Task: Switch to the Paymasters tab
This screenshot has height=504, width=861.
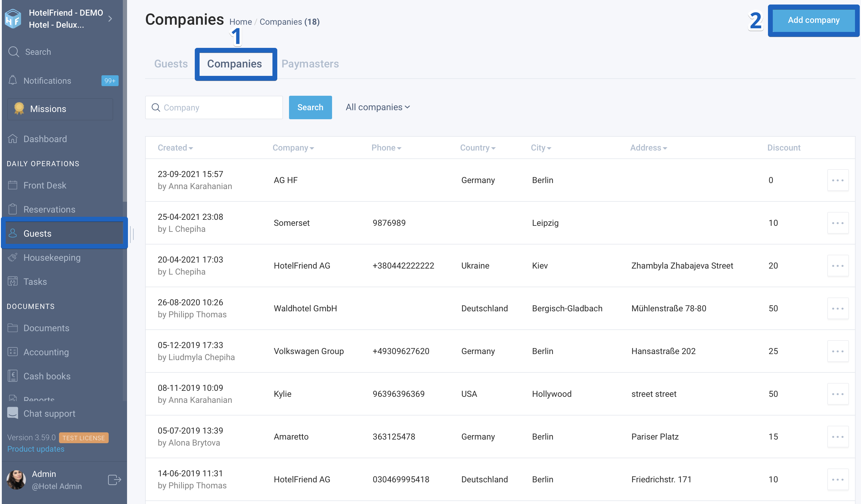Action: (x=310, y=64)
